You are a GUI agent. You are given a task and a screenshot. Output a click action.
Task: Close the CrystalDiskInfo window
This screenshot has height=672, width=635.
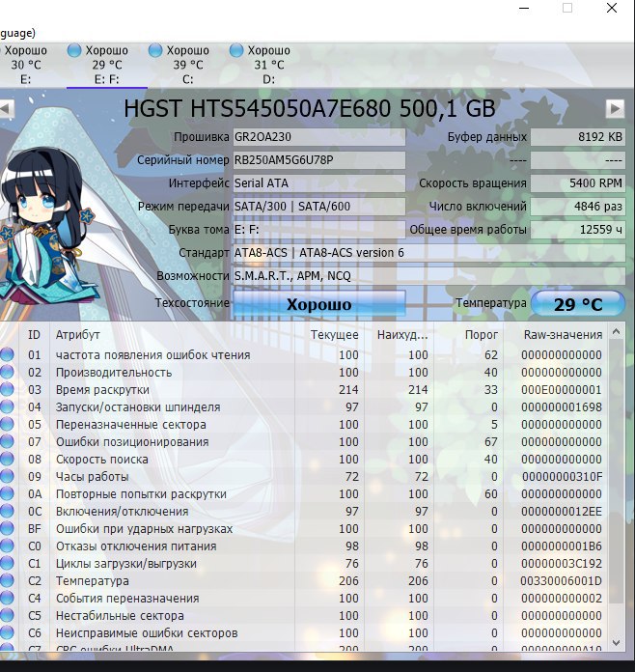coord(612,8)
